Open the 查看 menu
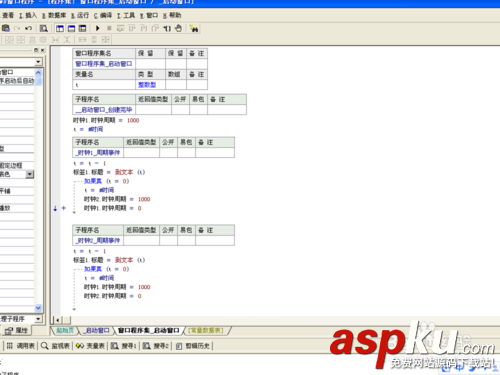Screen dimensions: 500x375 coord(7,15)
